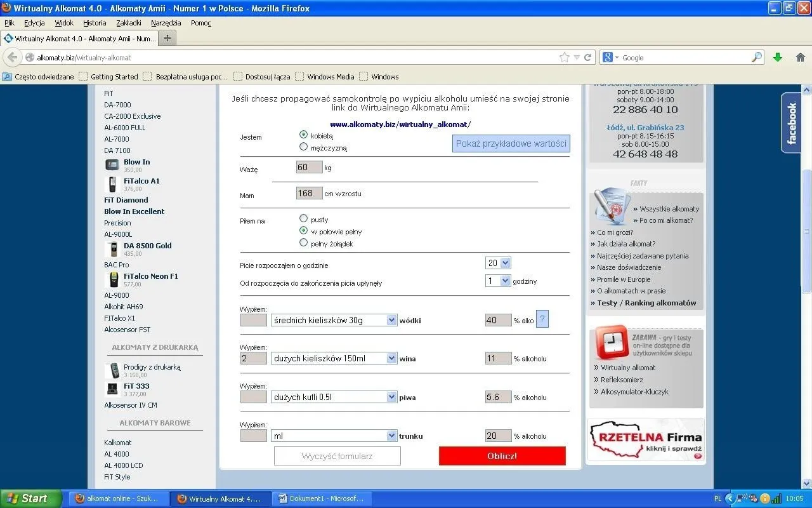The image size is (812, 508).
Task: Click the weight input field
Action: click(309, 168)
